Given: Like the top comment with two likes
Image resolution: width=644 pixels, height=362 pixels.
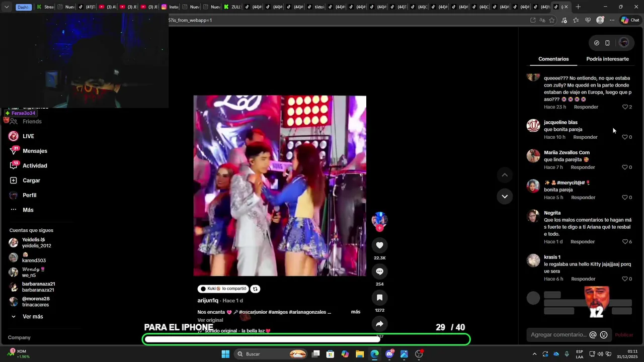Looking at the screenshot, I should pyautogui.click(x=625, y=107).
